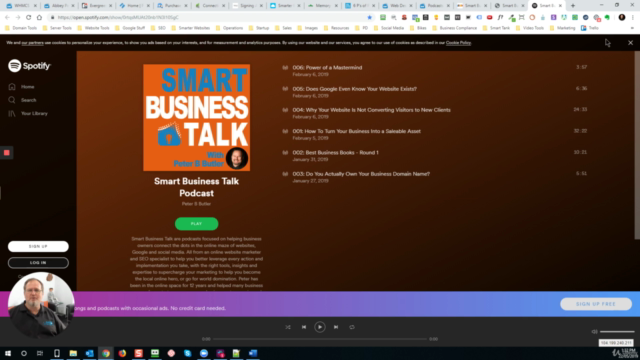Open SEO bookmark folder

[x=158, y=28]
